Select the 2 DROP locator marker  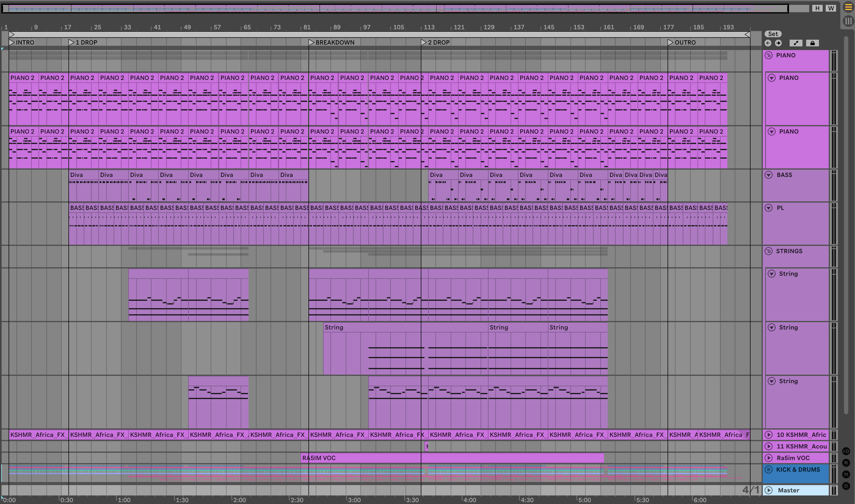click(424, 42)
